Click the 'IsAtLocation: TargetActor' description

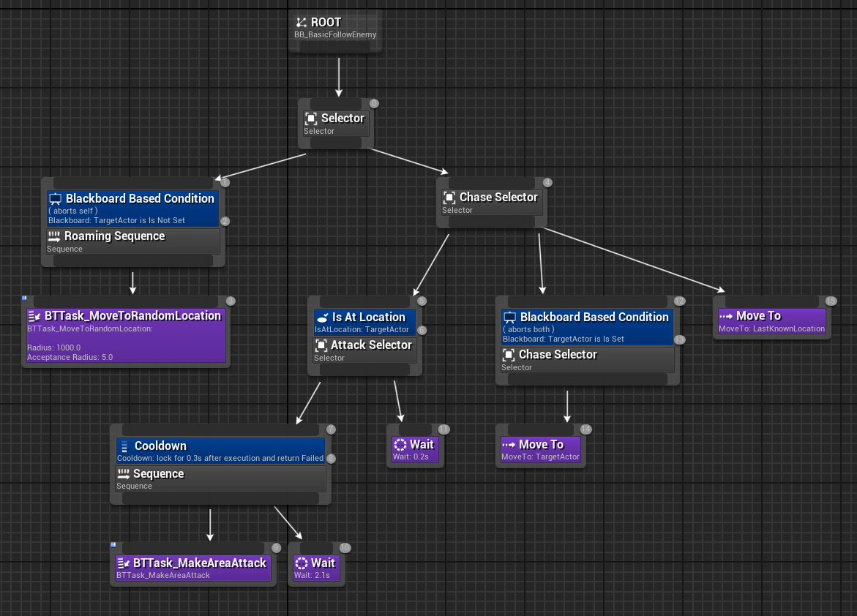(362, 330)
